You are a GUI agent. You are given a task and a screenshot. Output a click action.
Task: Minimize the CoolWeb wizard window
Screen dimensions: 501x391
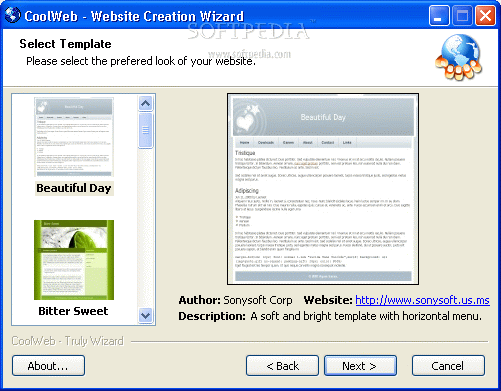pos(439,16)
